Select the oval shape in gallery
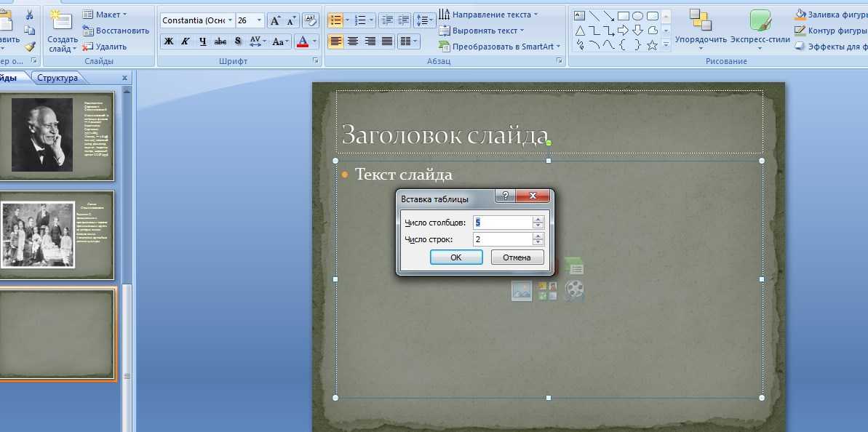The width and height of the screenshot is (868, 432). [637, 15]
